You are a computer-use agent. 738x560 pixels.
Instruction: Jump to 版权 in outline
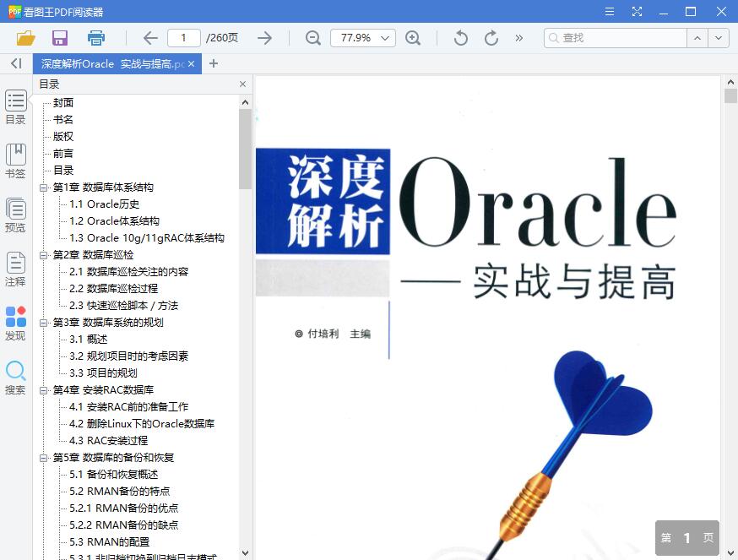63,137
